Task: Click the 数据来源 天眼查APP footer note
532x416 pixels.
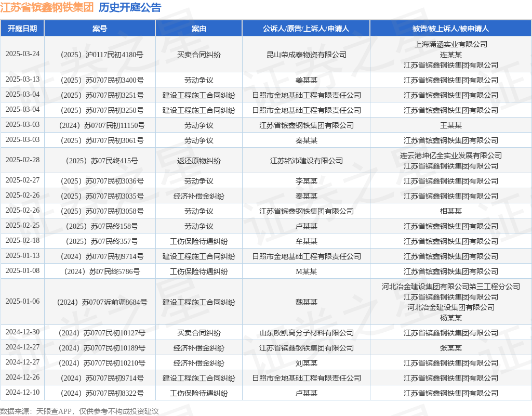Action: click(x=79, y=411)
